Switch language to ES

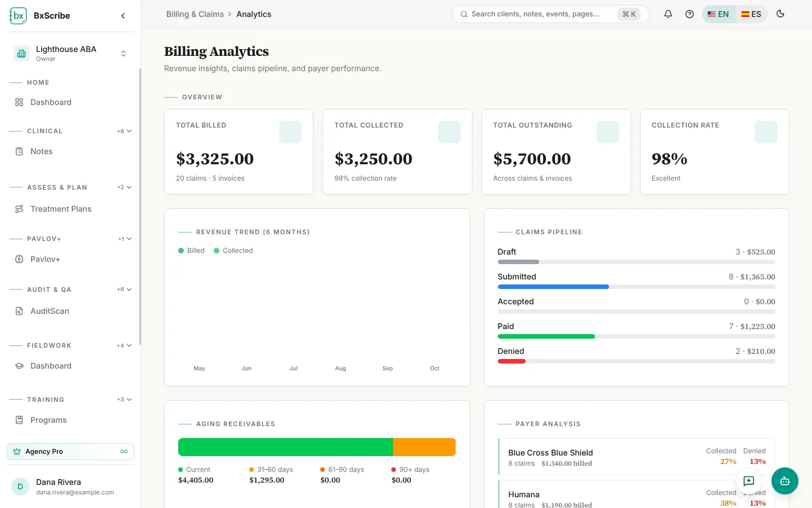751,14
